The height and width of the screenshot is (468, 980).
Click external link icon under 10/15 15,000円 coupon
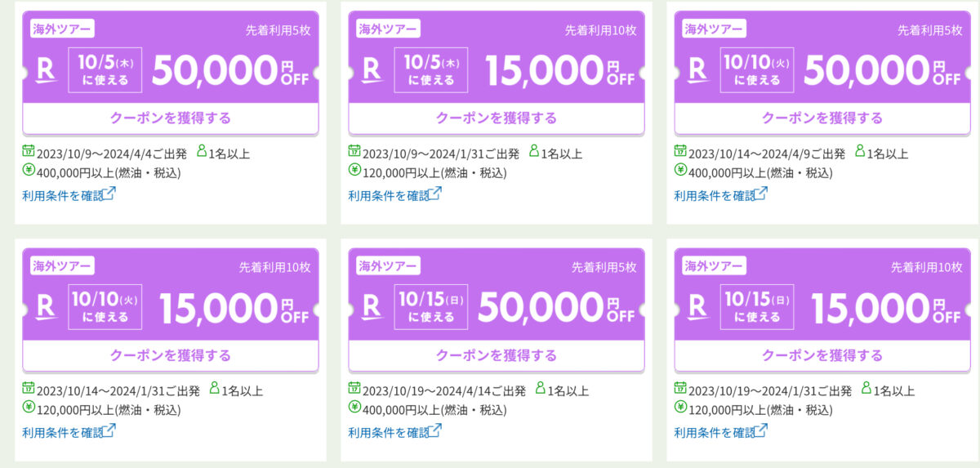coord(762,432)
